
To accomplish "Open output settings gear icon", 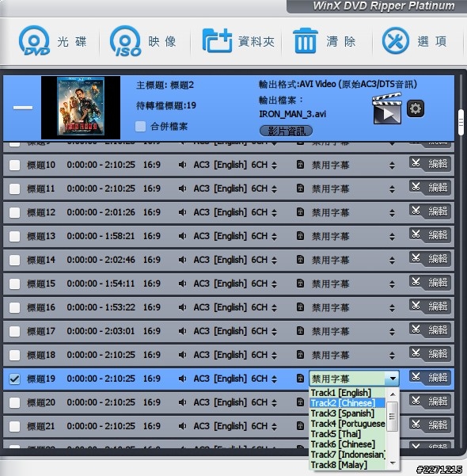I will [x=416, y=109].
